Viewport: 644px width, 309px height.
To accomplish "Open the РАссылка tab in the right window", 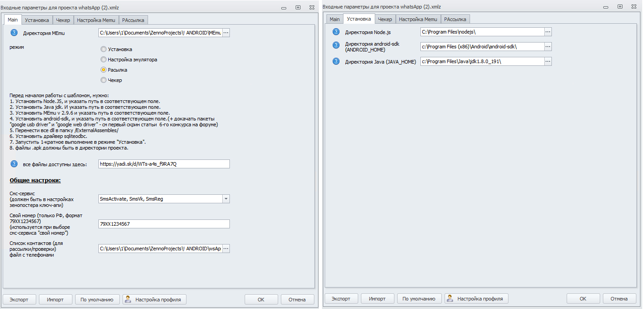I will click(456, 19).
